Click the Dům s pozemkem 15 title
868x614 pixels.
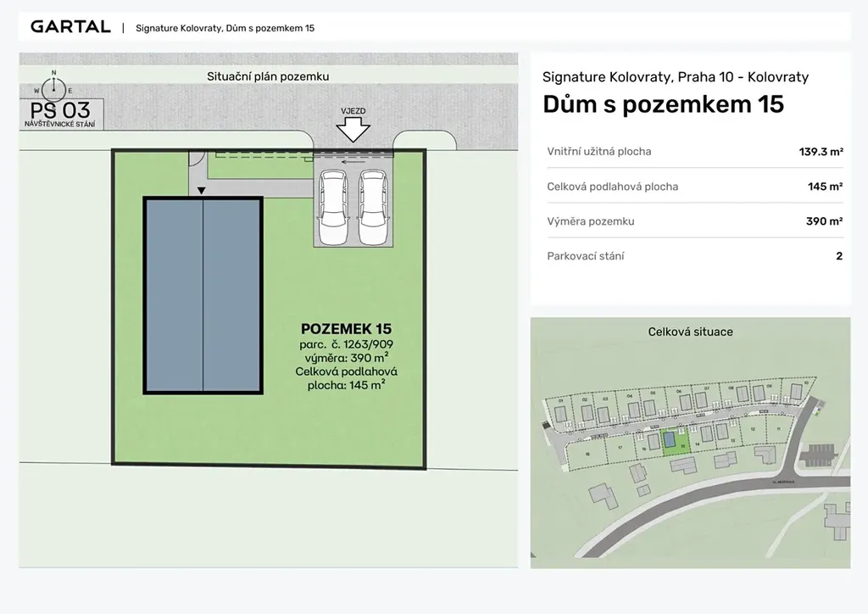coord(663,104)
